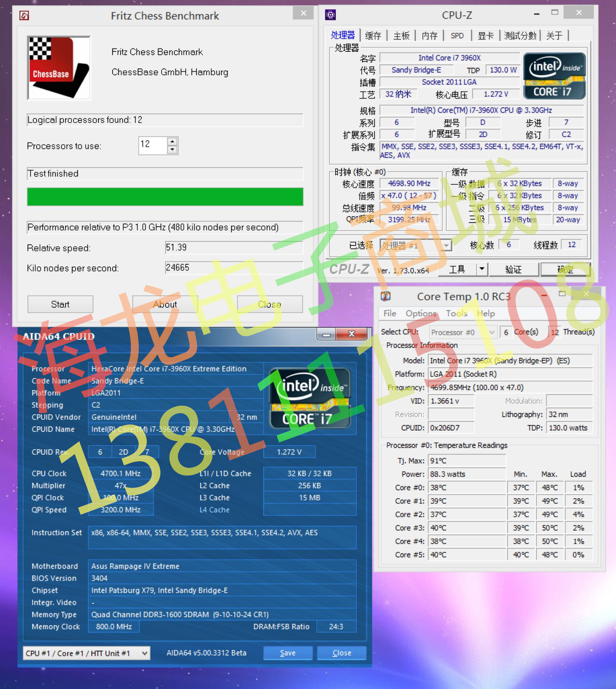Viewport: 616px width, 689px height.
Task: Click the Fritz Chess Benchmark title icon
Action: [x=24, y=15]
